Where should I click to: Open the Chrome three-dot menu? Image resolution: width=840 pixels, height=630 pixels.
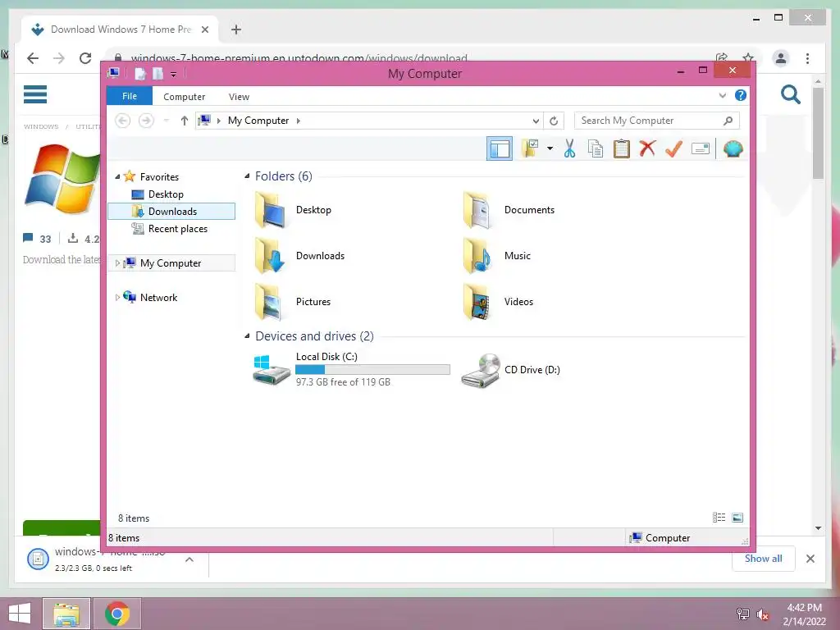[807, 58]
